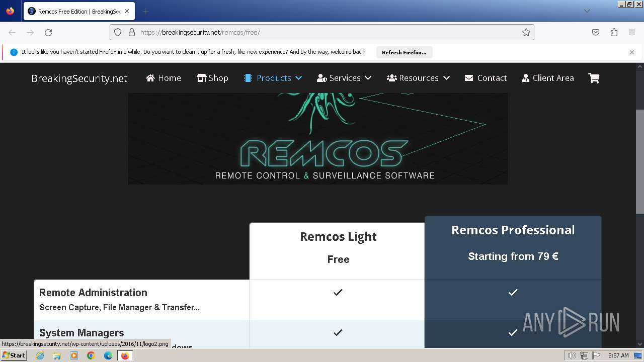Click Remcos Professional checkmark for System Managers
Image resolution: width=644 pixels, height=362 pixels.
pyautogui.click(x=513, y=332)
